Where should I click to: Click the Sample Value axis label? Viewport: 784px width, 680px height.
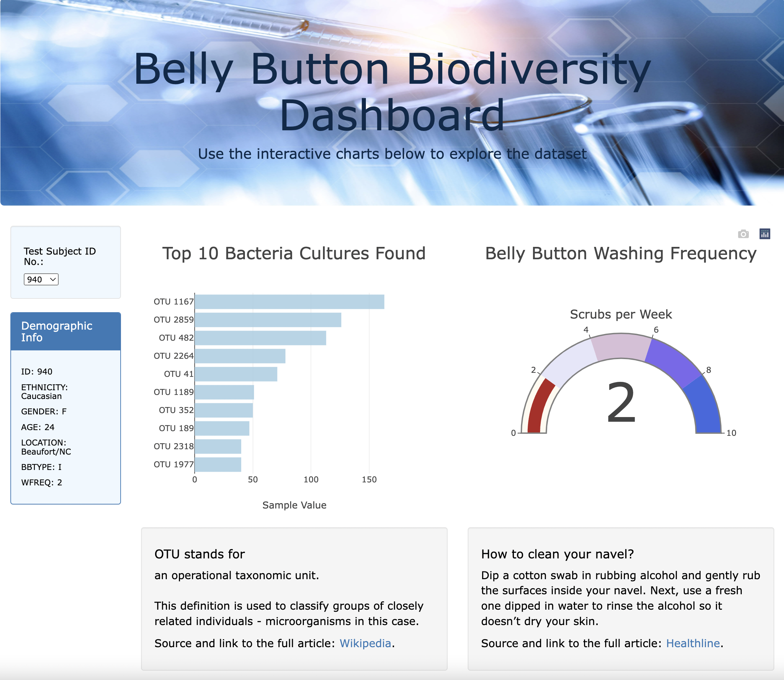[x=294, y=505]
